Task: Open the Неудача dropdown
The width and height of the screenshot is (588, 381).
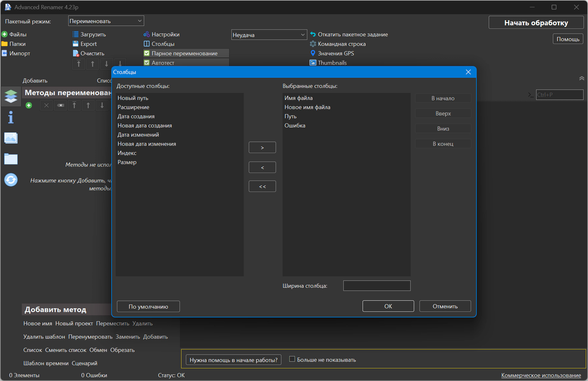Action: click(x=269, y=35)
